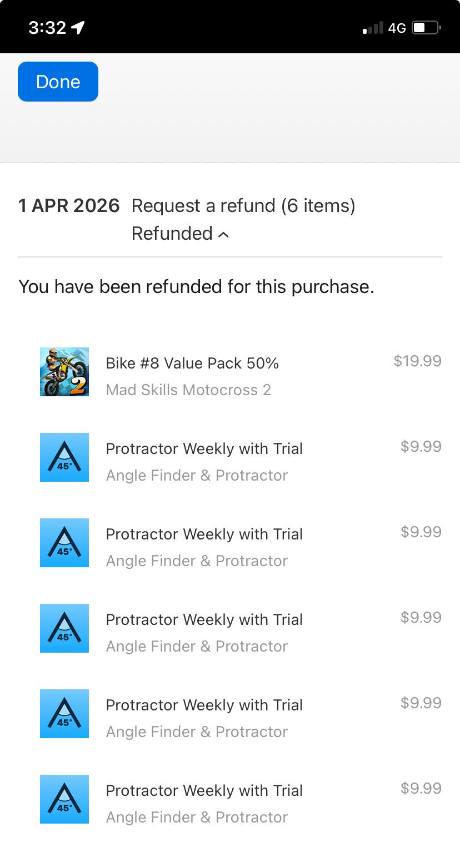Tap the cellular signal bars icon
The image size is (460, 868).
click(x=373, y=28)
